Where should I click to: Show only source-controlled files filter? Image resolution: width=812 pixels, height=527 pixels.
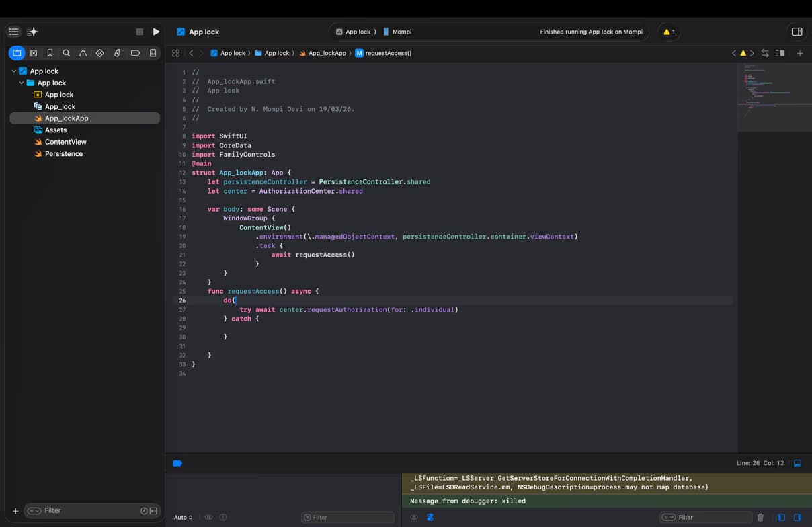pos(153,511)
